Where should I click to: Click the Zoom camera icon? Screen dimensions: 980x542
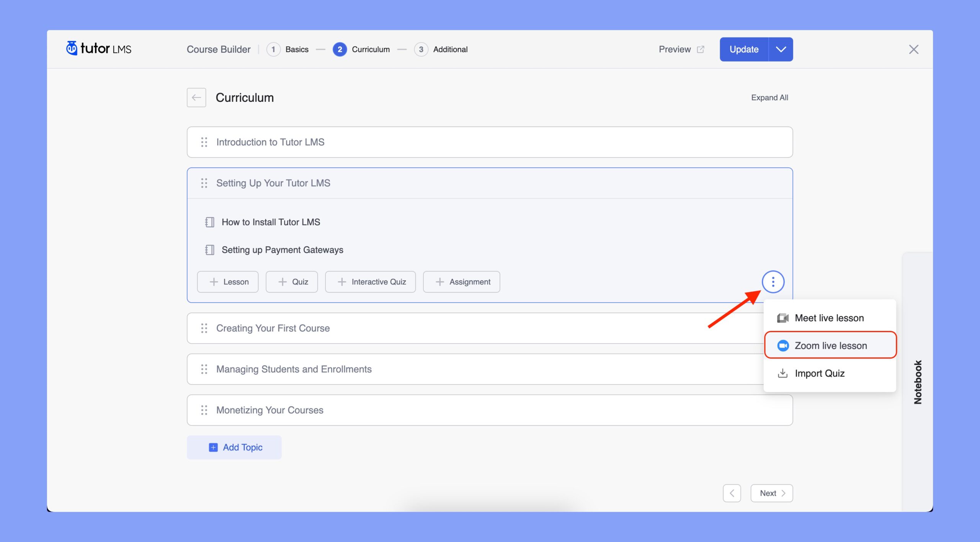coord(783,346)
